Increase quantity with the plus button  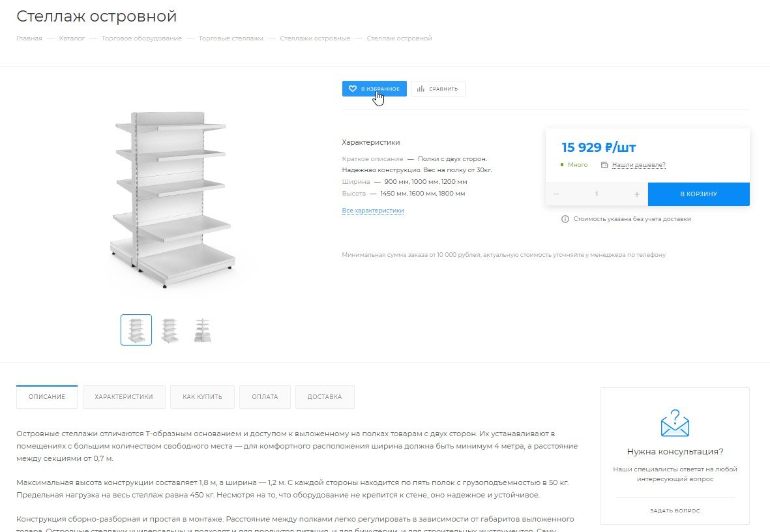click(636, 194)
